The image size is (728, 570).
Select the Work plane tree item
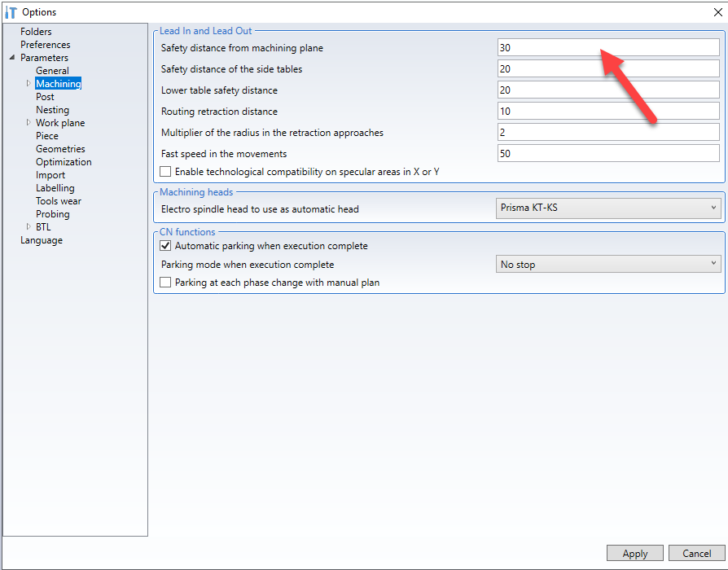click(x=60, y=123)
